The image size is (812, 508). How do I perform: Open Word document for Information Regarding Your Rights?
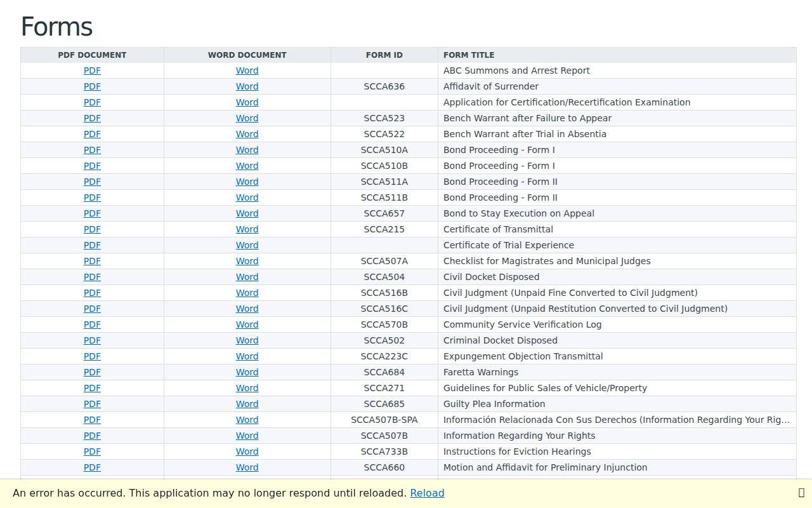pyautogui.click(x=247, y=436)
